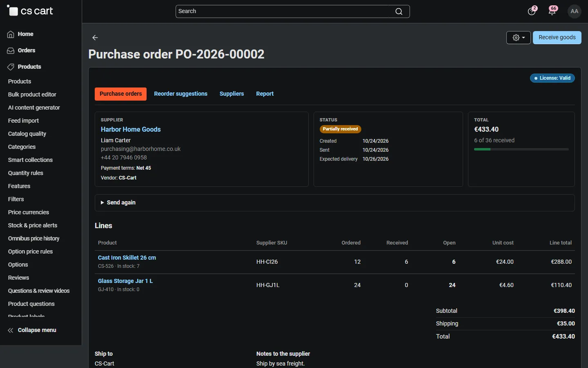Select the HH-CI26 supplier SKU cell
This screenshot has height=368, width=588.
pos(267,262)
